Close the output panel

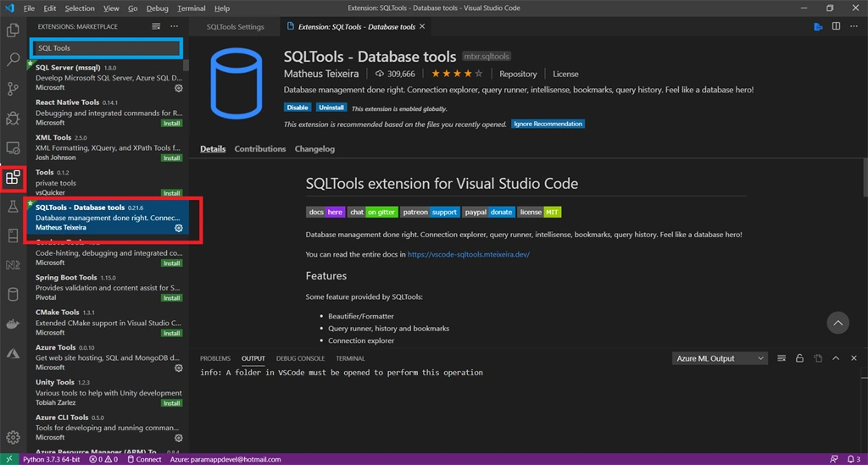pos(854,358)
